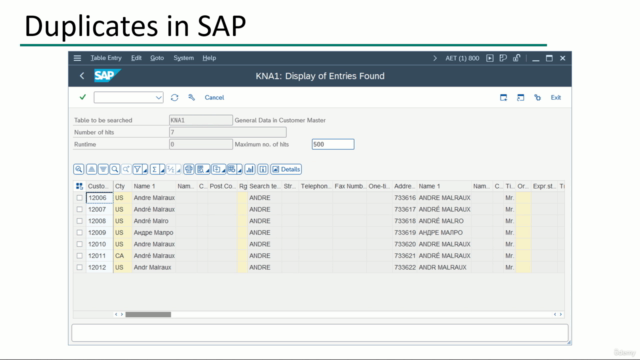Select the row checkbox for customer 12011
This screenshot has width=640, height=360.
coord(79,256)
